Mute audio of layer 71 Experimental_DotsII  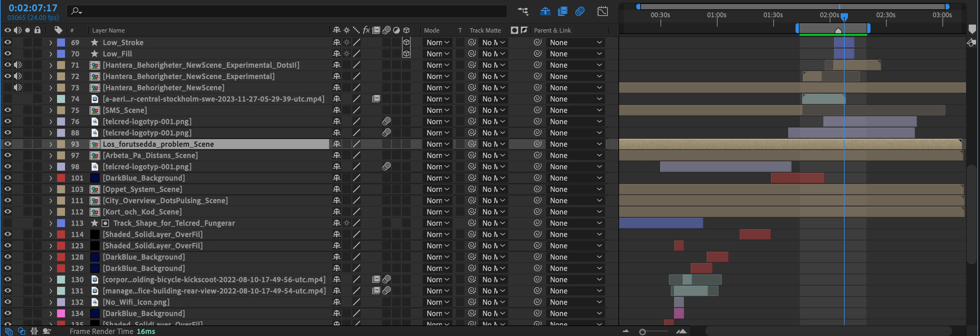[x=18, y=65]
